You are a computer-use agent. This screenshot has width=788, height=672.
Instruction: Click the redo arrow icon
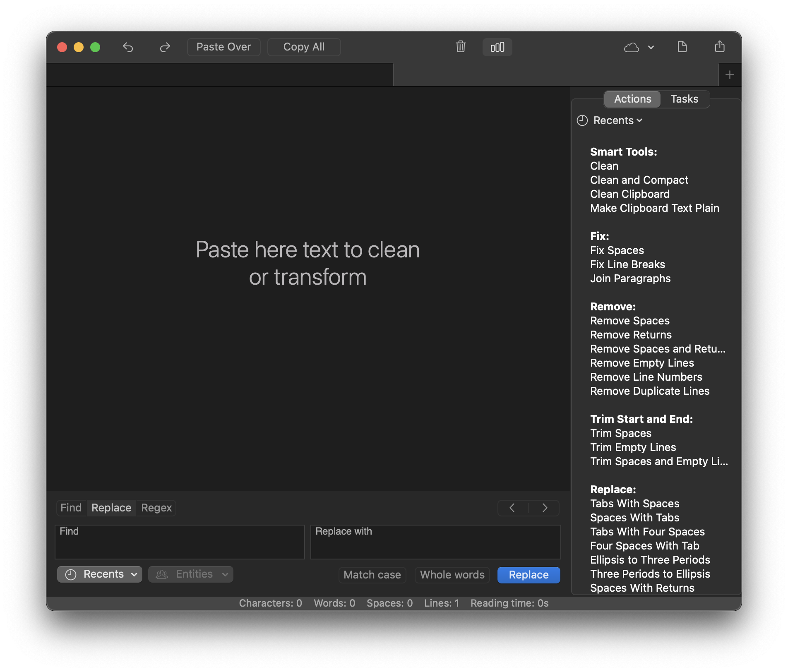click(x=165, y=47)
